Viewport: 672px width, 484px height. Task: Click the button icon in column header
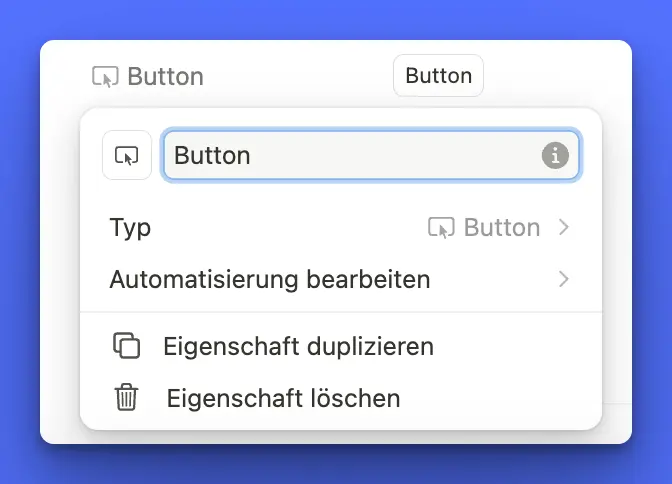[x=104, y=76]
